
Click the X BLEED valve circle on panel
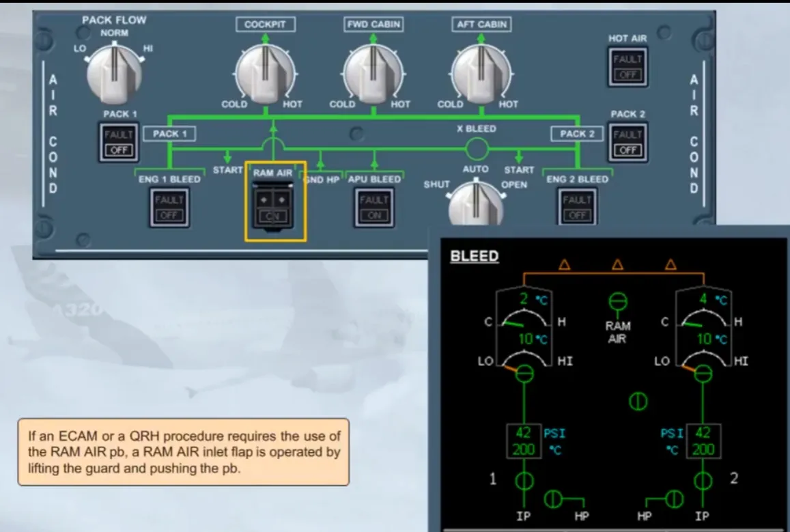[x=477, y=149]
